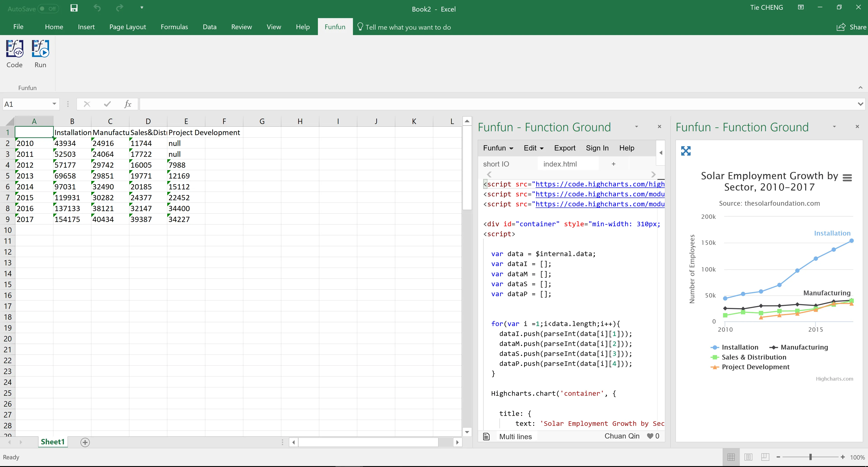The image size is (868, 467).
Task: Switch to Page Break Preview view
Action: 765,457
